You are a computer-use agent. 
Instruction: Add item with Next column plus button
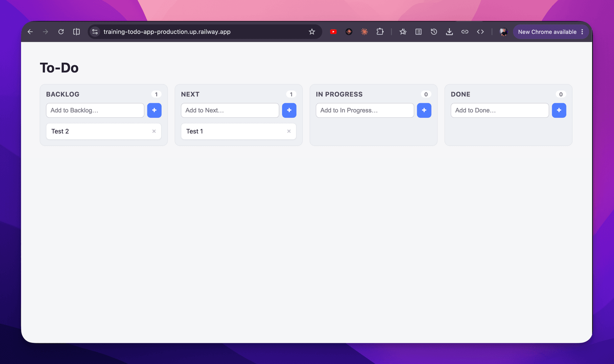coord(289,110)
